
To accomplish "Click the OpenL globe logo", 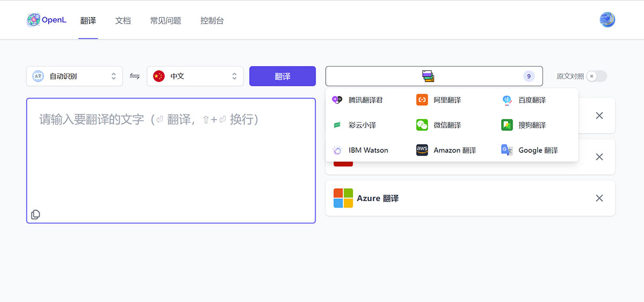I will tap(33, 20).
